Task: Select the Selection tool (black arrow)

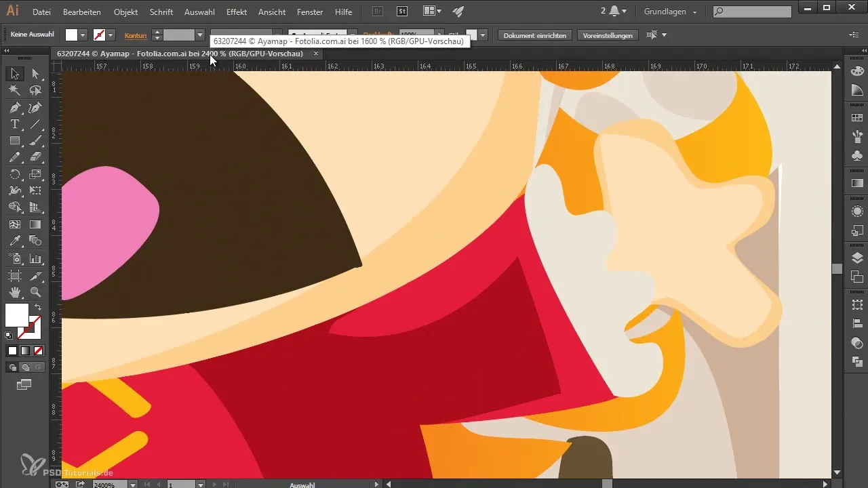Action: coord(14,73)
